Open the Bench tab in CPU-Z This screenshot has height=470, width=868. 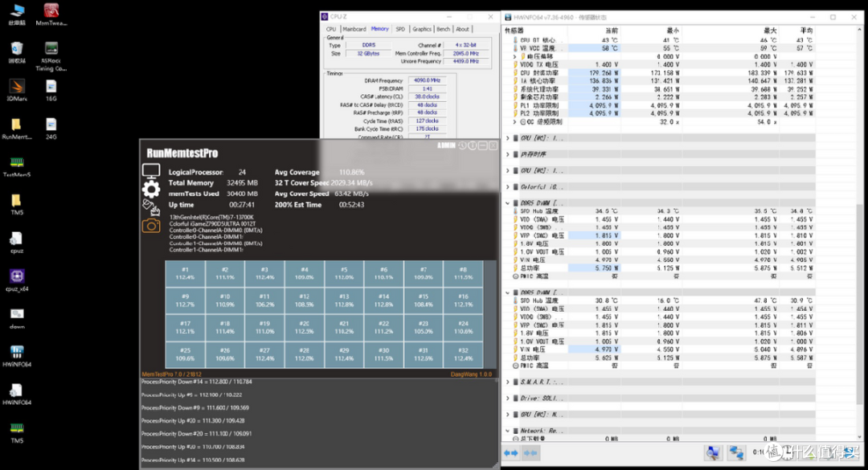click(x=444, y=29)
